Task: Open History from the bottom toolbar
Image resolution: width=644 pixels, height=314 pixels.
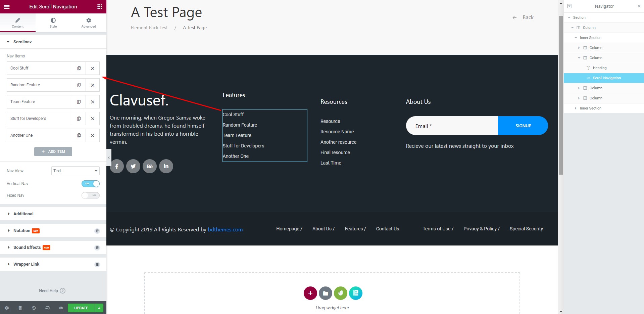Action: click(34, 308)
